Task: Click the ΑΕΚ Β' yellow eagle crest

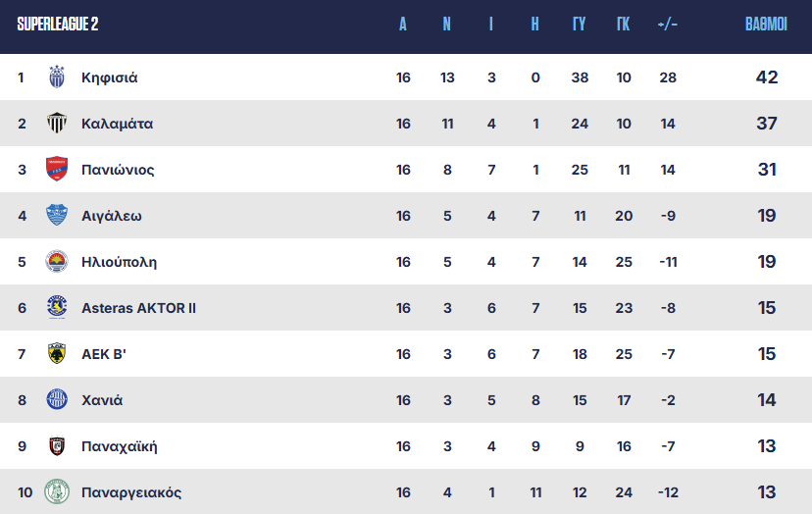Action: [x=57, y=354]
